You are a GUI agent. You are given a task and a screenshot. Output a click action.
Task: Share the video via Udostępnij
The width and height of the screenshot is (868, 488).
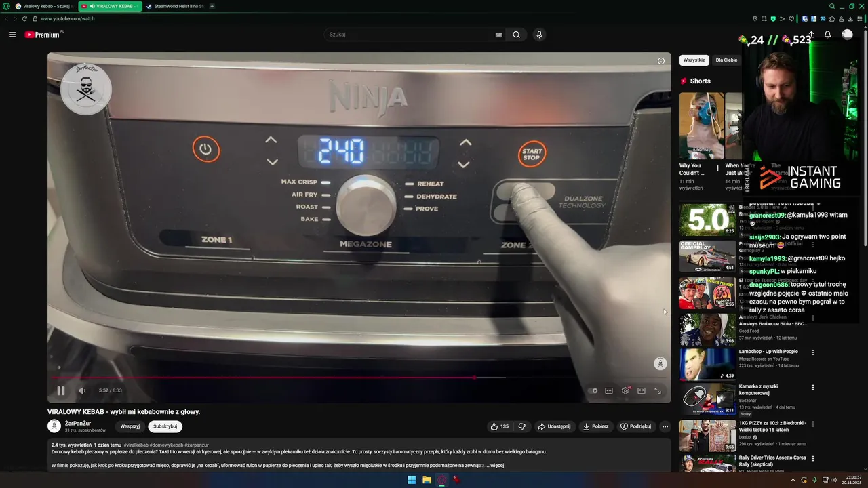click(x=554, y=426)
